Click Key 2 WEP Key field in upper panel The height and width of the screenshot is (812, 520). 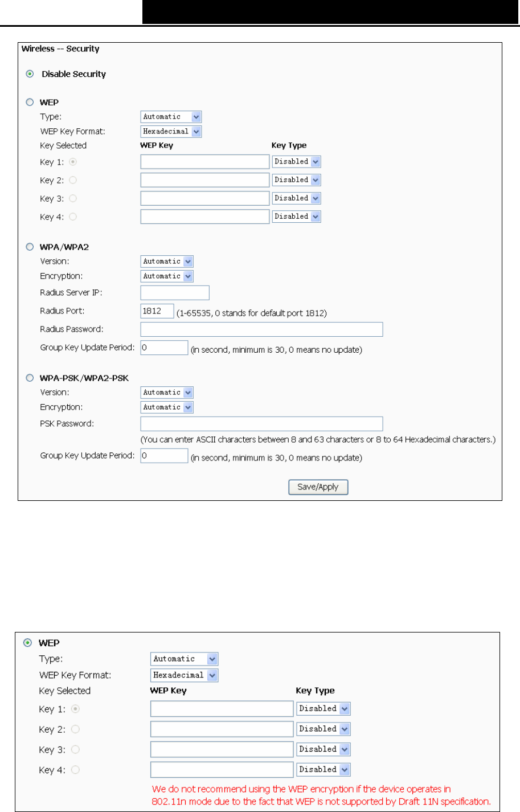point(205,180)
